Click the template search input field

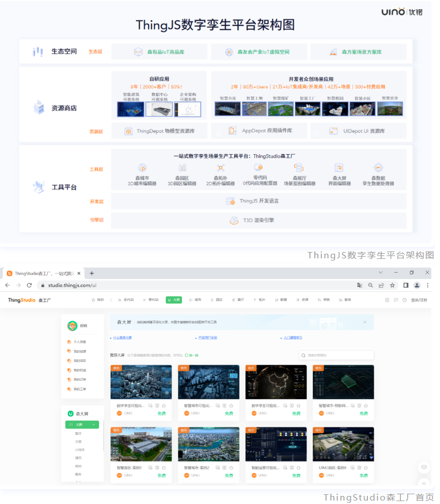click(337, 356)
